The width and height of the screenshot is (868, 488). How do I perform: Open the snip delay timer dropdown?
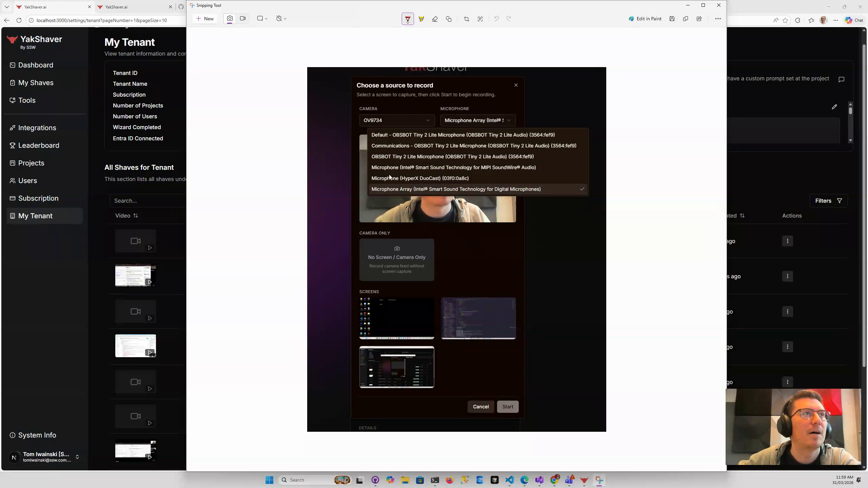(x=281, y=18)
